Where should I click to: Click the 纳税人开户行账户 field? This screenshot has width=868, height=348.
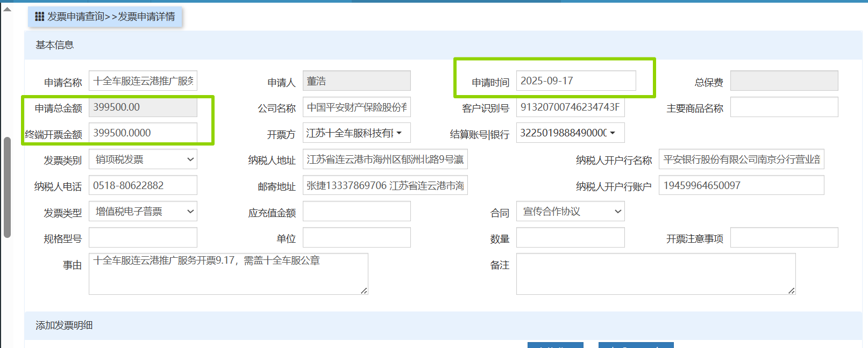point(742,185)
